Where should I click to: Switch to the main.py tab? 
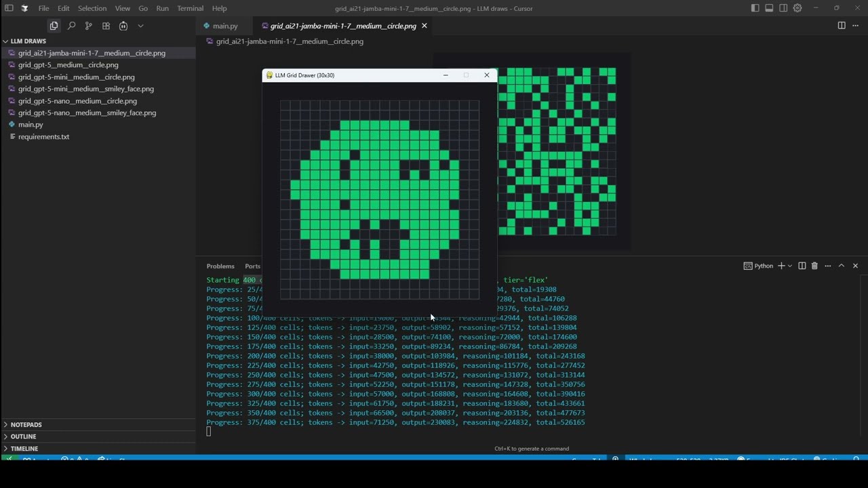point(224,26)
